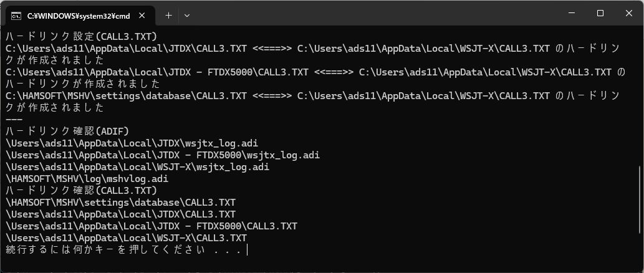The image size is (644, 273).
Task: Minimize the terminal window
Action: pos(570,14)
